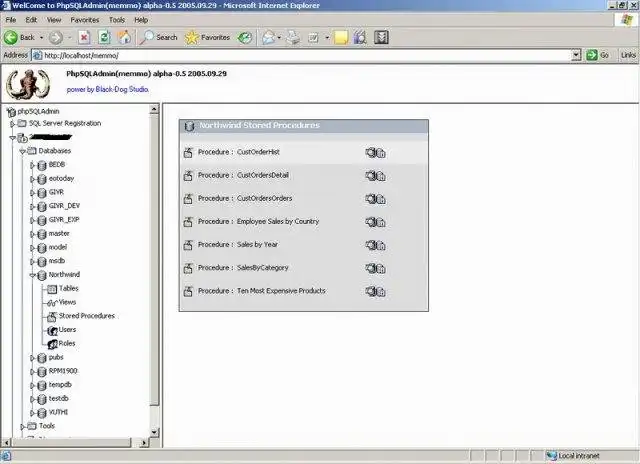Click the mammoth logo image
640x464 pixels.
(x=28, y=84)
